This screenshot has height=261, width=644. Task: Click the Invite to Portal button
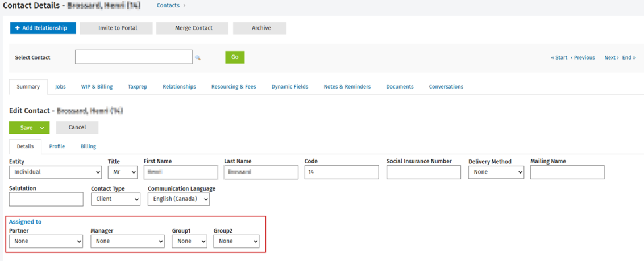tap(118, 28)
